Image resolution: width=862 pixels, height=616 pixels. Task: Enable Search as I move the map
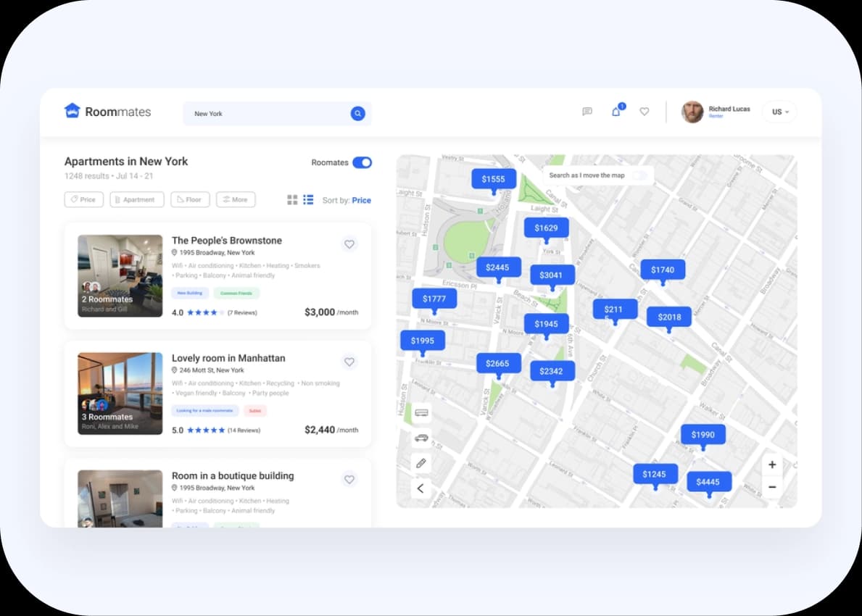639,175
